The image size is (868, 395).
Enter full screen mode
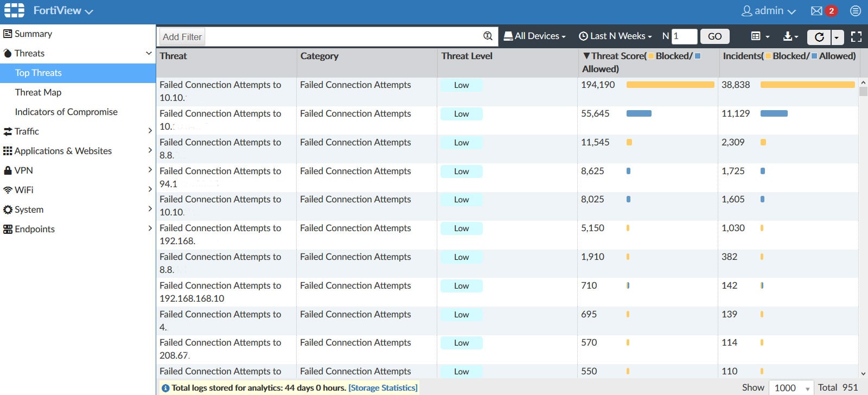pyautogui.click(x=856, y=37)
